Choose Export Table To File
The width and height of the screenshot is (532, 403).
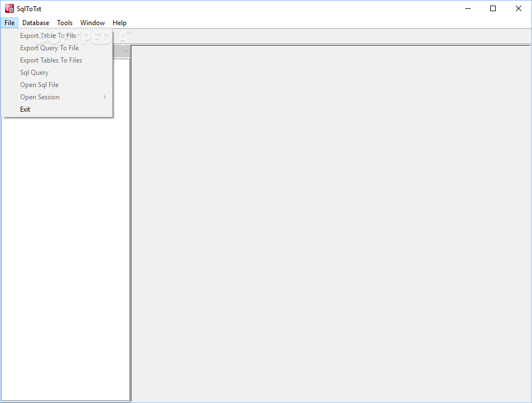click(57, 36)
